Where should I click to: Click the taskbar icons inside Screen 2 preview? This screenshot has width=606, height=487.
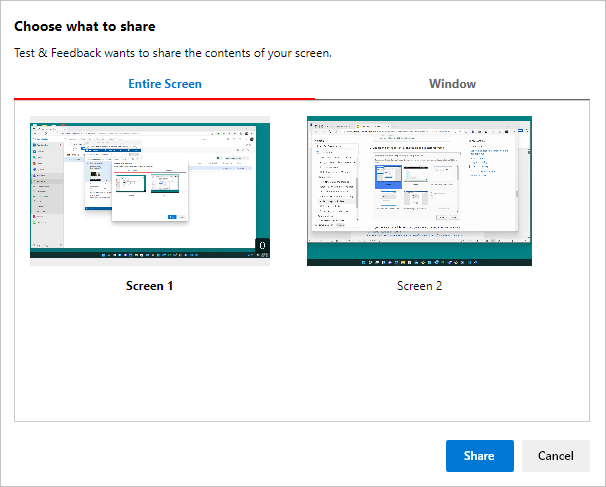pos(419,262)
